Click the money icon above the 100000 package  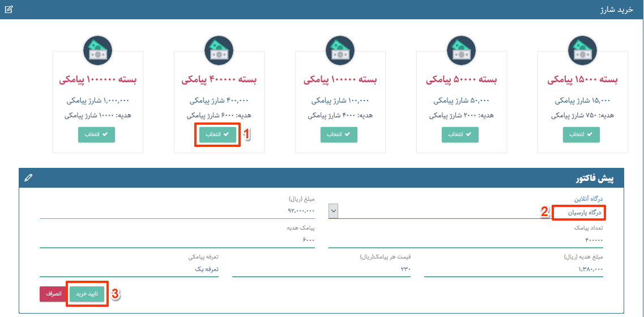tap(340, 50)
